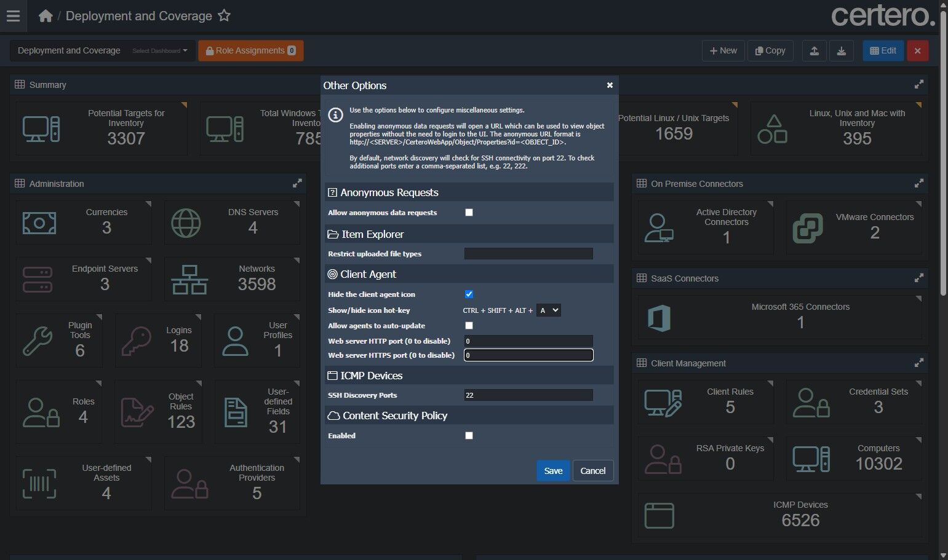Open the Select Dashboard dropdown
The height and width of the screenshot is (560, 948).
click(160, 50)
